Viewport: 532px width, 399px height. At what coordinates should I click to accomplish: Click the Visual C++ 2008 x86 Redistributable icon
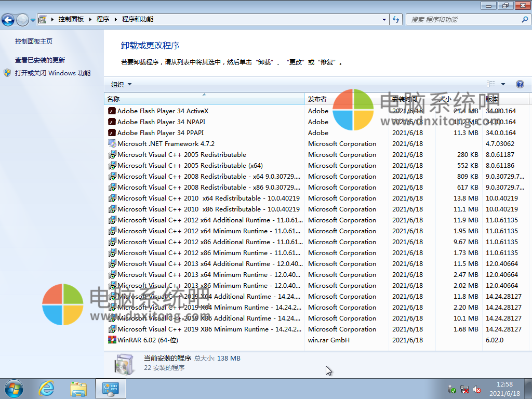click(112, 187)
